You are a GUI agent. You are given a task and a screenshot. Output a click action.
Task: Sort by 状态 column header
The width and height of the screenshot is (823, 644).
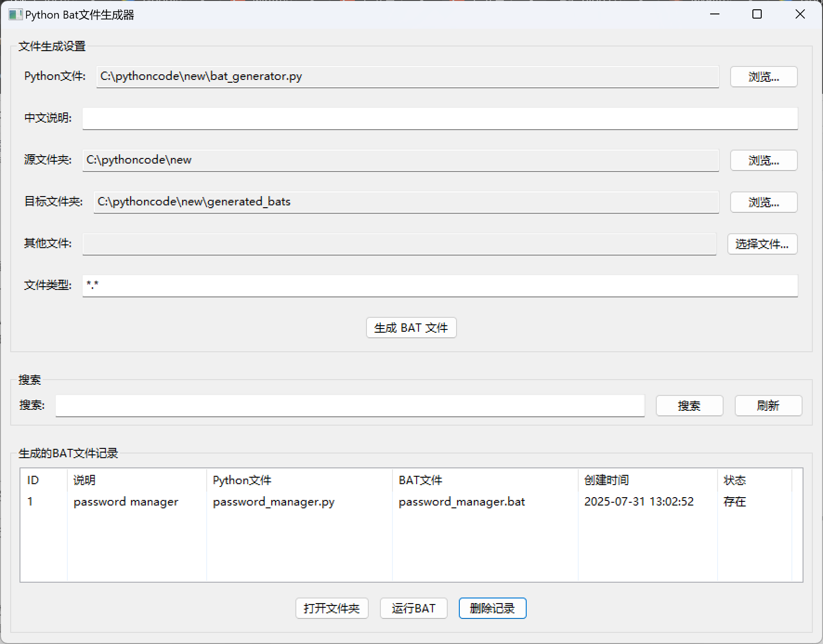point(754,480)
